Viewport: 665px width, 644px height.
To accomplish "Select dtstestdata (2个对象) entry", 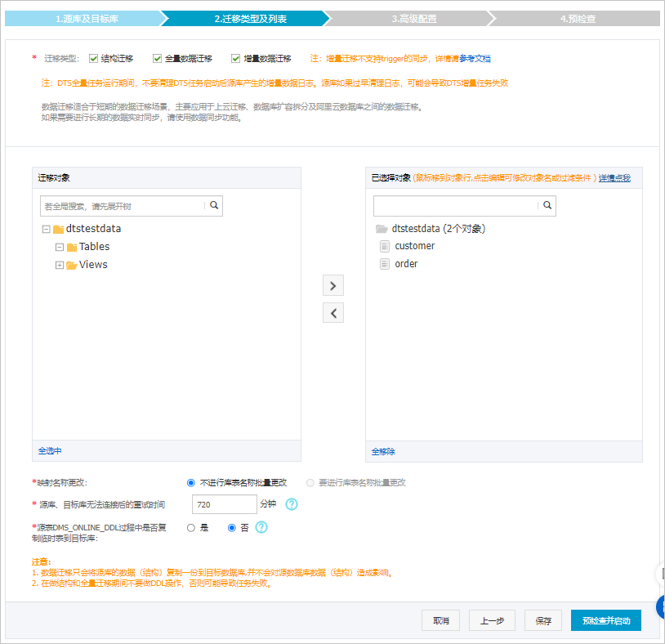I will pyautogui.click(x=439, y=229).
